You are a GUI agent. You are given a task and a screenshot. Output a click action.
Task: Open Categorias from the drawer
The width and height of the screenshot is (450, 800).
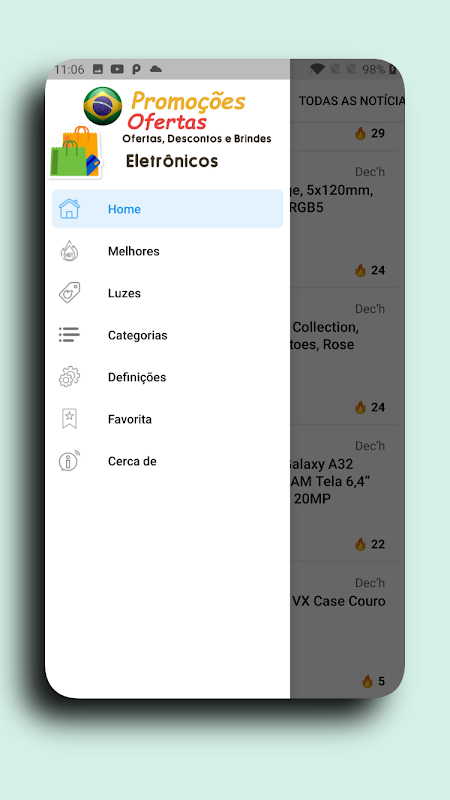167,335
